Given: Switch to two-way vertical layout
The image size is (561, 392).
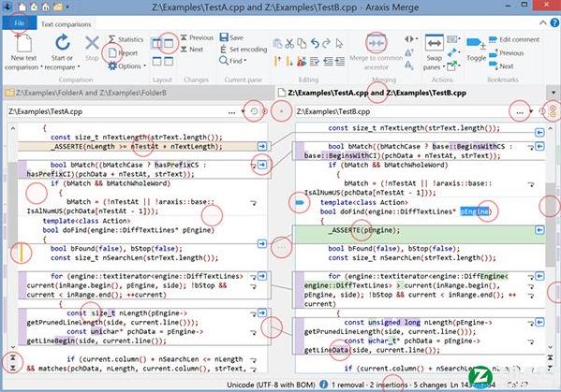Looking at the screenshot, I should 156,43.
